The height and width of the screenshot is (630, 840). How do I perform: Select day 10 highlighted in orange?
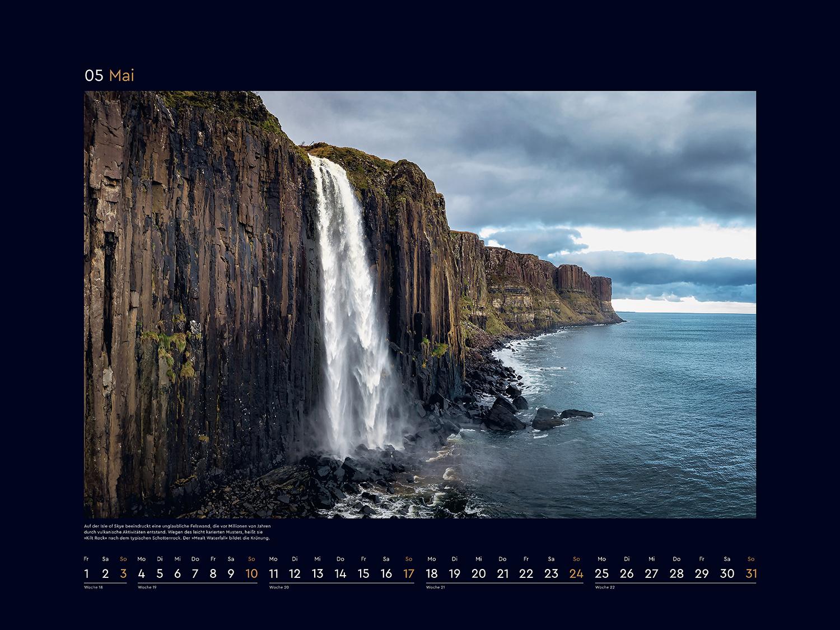[251, 573]
